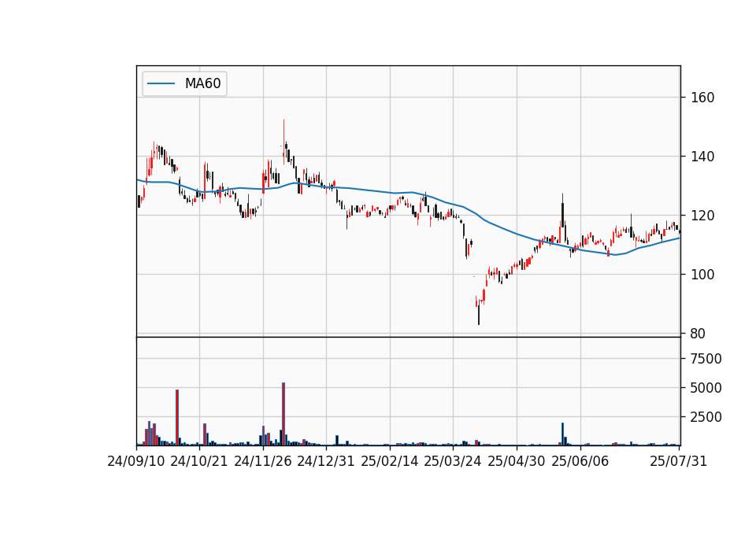The width and height of the screenshot is (756, 543).
Task: Click the 140 price axis label
Action: pos(702,157)
